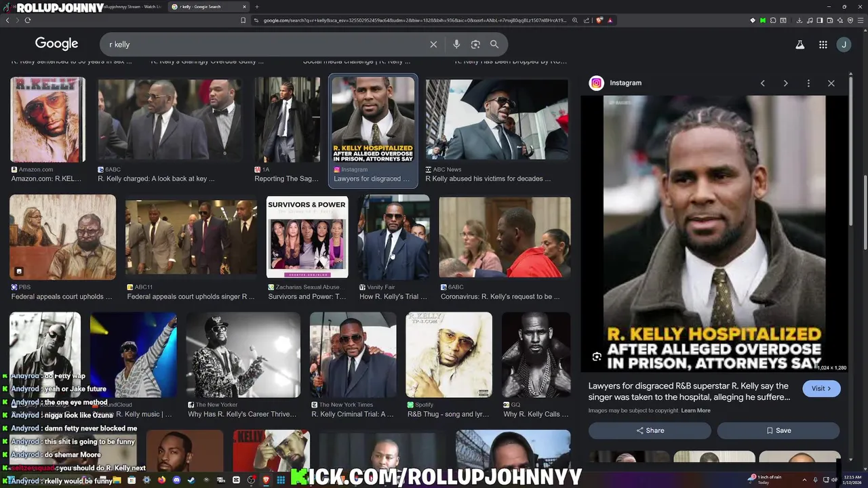Open the media control music-note icon
This screenshot has width=868, height=488.
tap(810, 20)
